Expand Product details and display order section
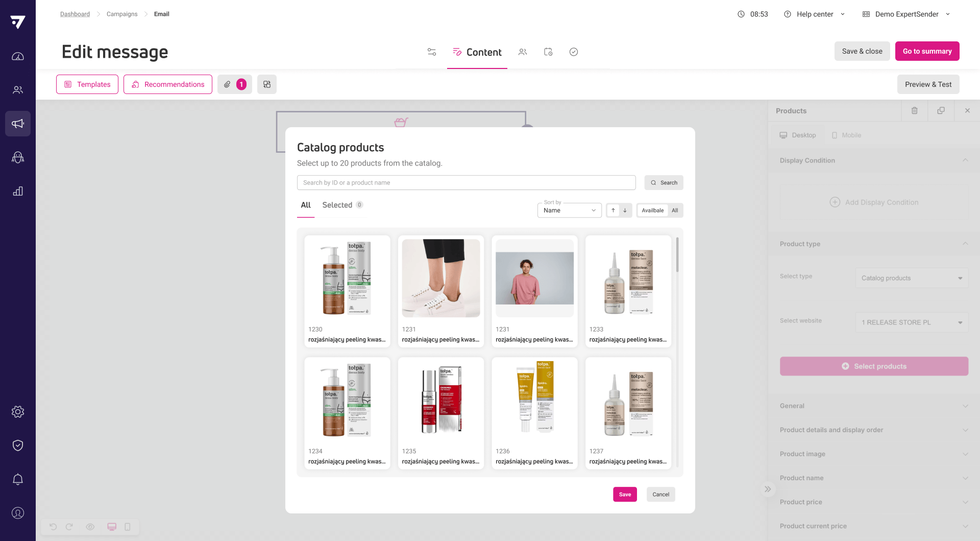Screen dimensions: 980x541 (874, 430)
